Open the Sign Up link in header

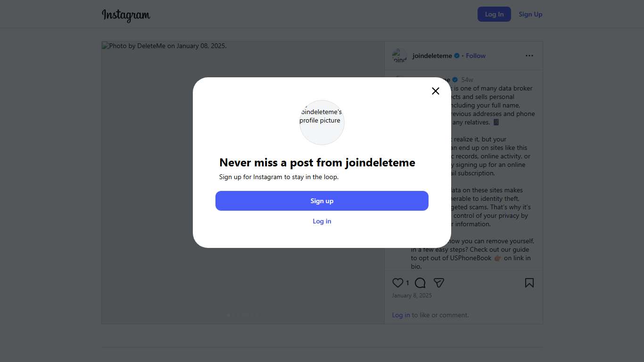pyautogui.click(x=530, y=14)
